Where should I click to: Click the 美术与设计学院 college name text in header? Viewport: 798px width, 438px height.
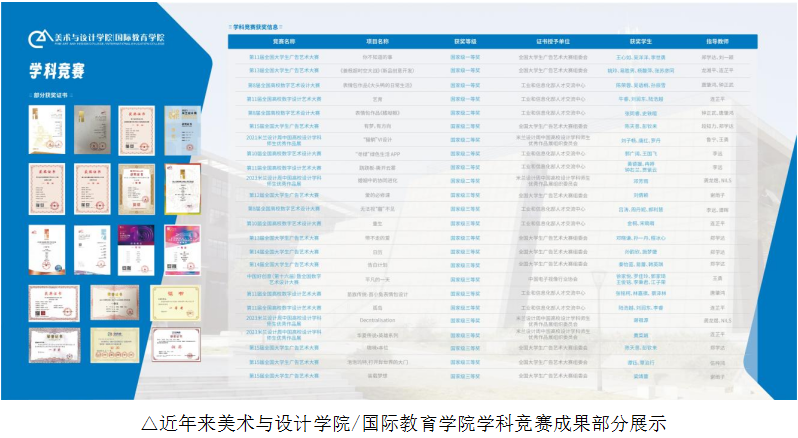(90, 37)
